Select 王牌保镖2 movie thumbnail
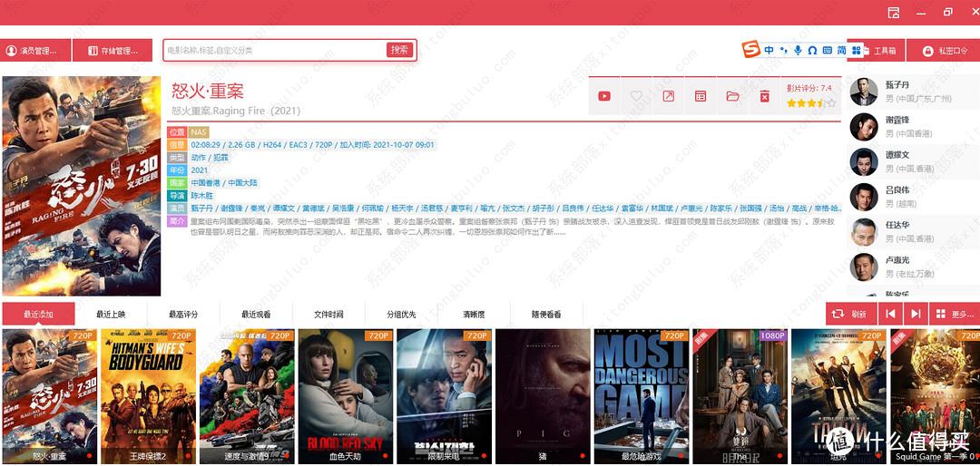This screenshot has height=466, width=980. 148,397
